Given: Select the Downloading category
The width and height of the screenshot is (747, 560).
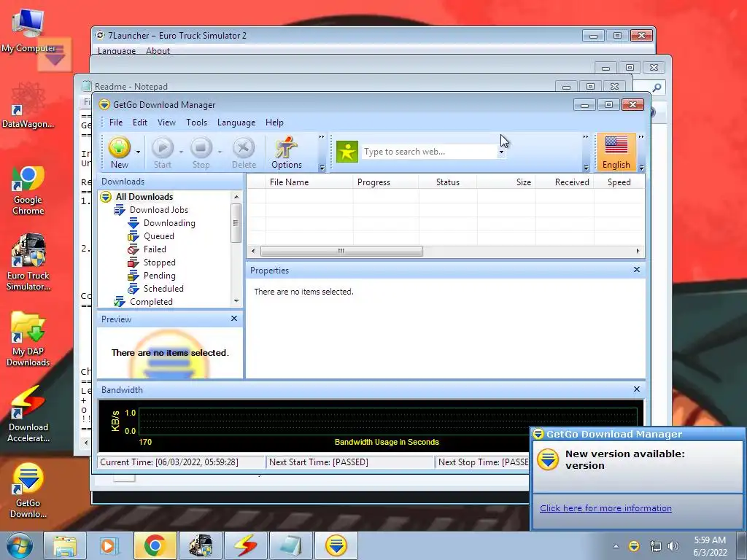Looking at the screenshot, I should [169, 223].
